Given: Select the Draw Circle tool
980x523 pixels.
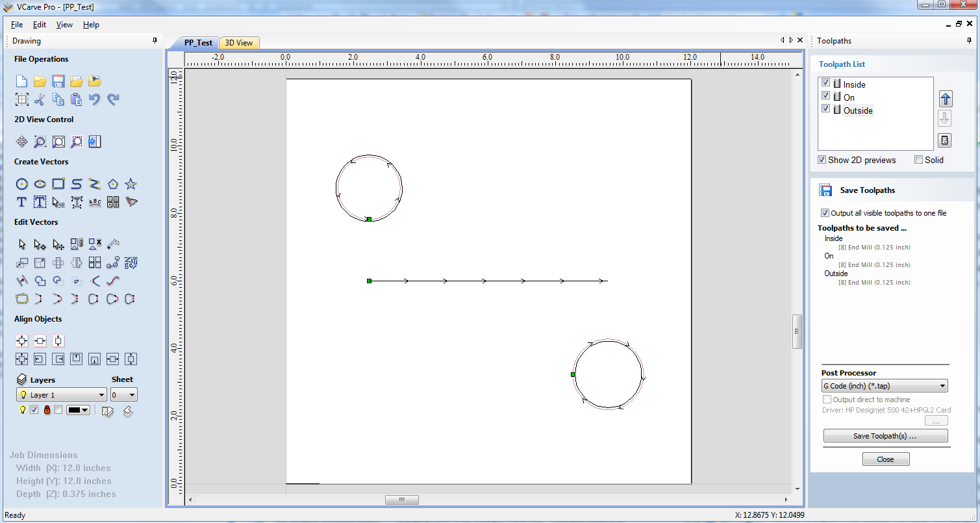Looking at the screenshot, I should coord(21,184).
